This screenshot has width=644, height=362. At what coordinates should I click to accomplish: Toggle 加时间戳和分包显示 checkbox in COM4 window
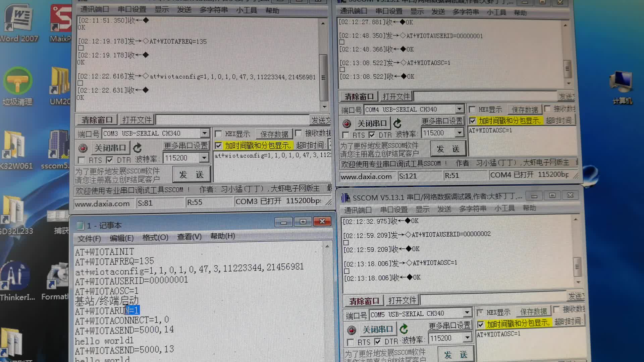(473, 121)
